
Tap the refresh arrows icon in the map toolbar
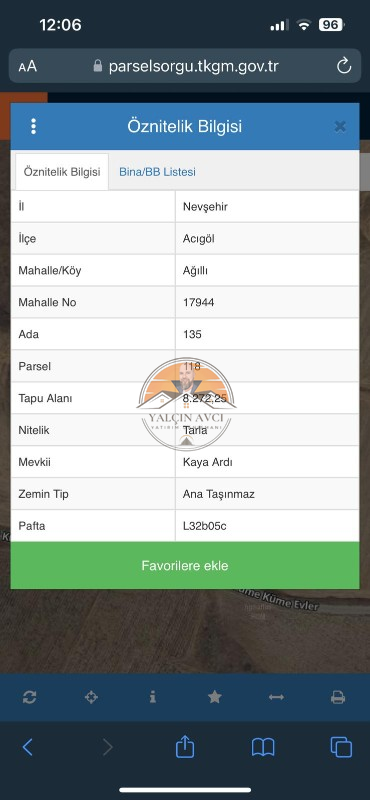point(30,697)
